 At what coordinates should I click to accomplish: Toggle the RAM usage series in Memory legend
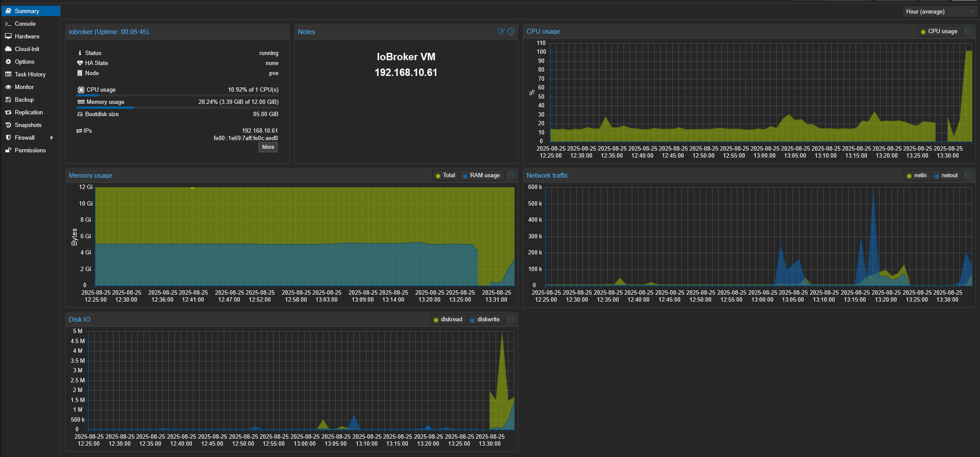[x=481, y=175]
